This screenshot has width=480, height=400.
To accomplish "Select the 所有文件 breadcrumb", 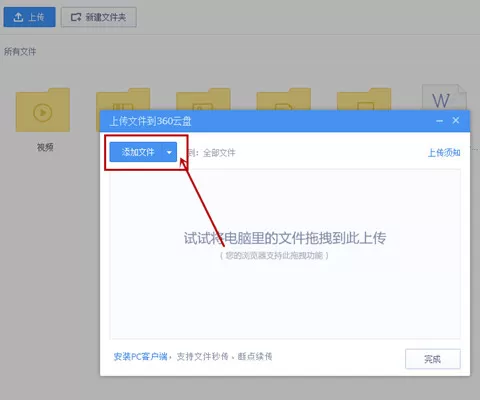I will point(20,52).
